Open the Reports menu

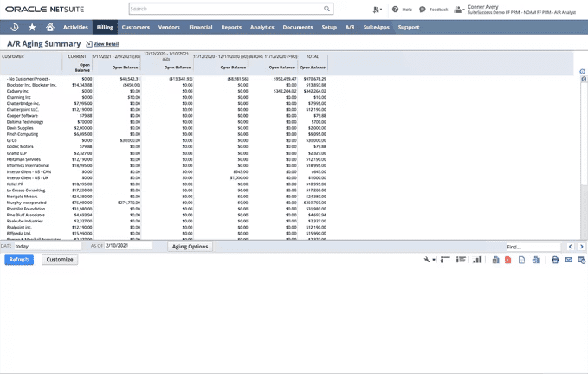click(x=231, y=27)
